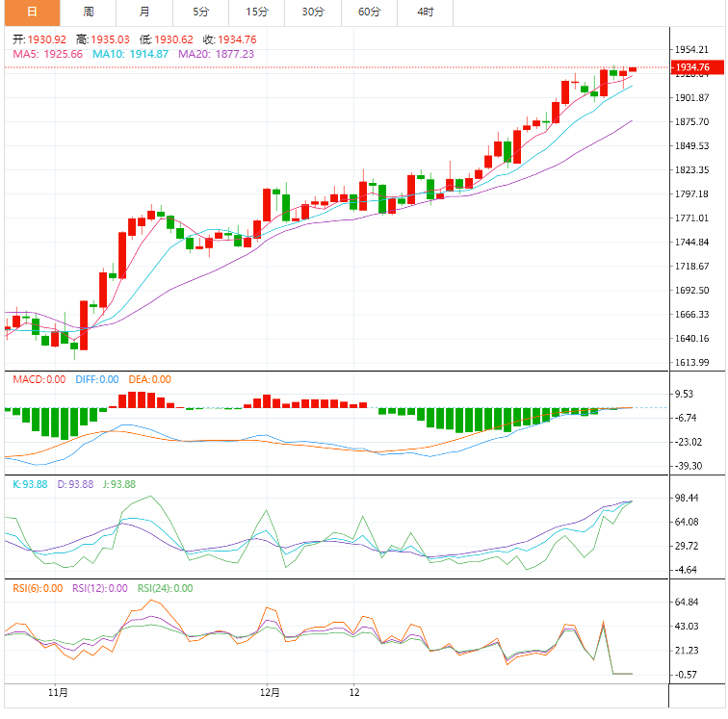Click the MA5 indicator label
728x719 pixels.
(x=48, y=54)
